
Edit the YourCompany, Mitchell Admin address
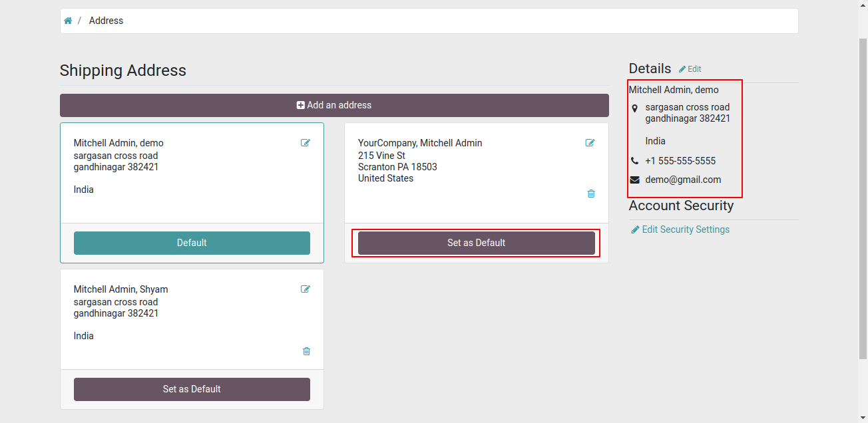[x=590, y=142]
